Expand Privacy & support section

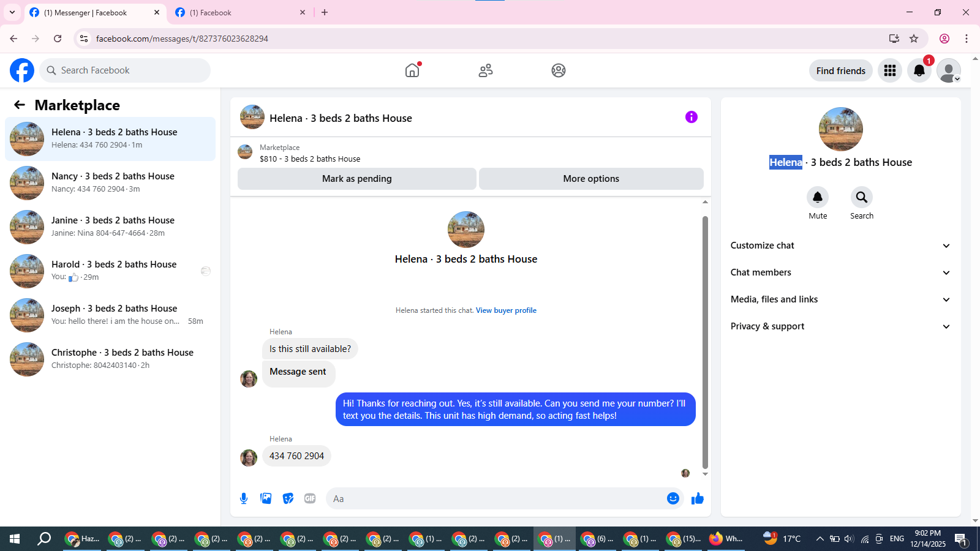[841, 326]
